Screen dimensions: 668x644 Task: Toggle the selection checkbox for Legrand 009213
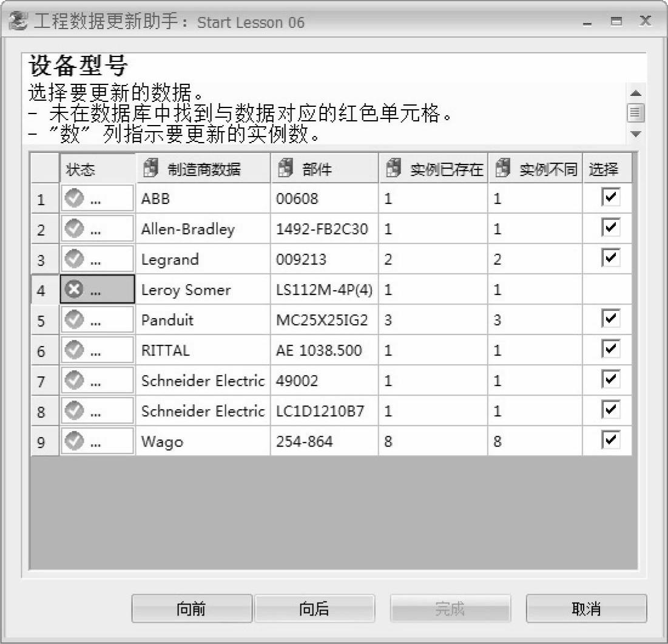point(610,257)
